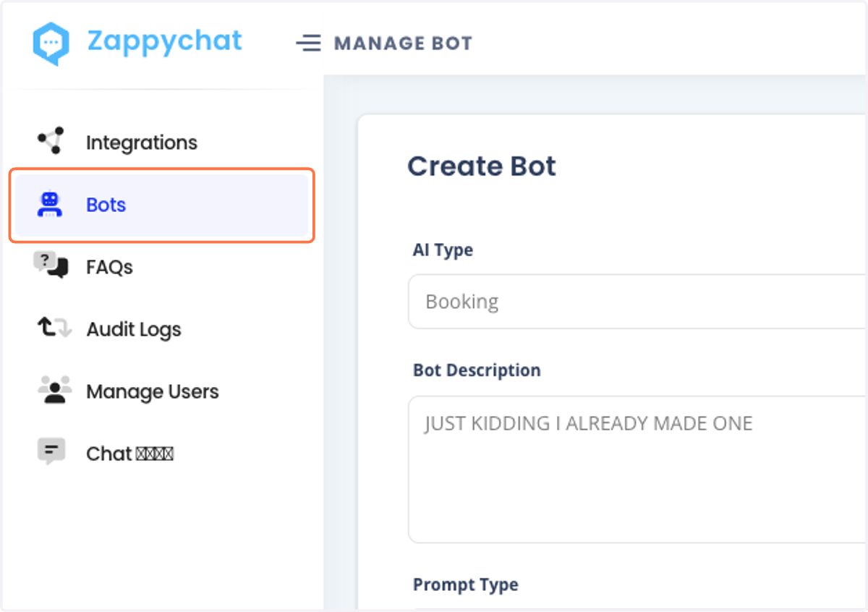Click the Manage Users people icon

click(x=54, y=391)
